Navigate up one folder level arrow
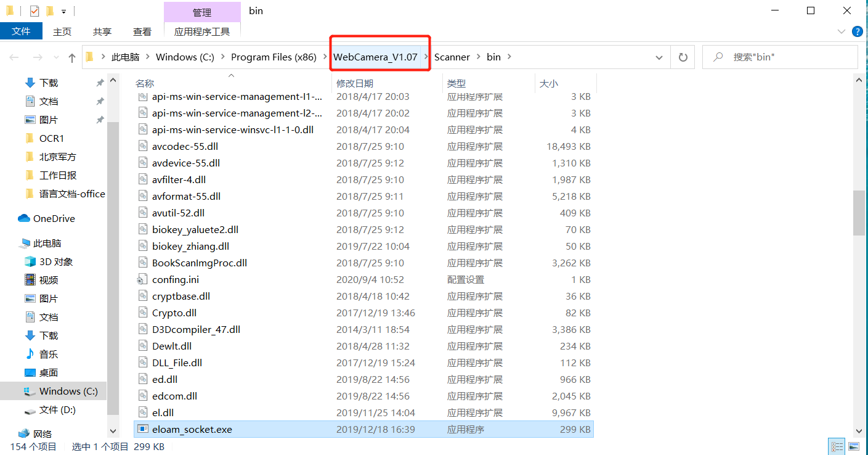868x455 pixels. click(x=72, y=57)
